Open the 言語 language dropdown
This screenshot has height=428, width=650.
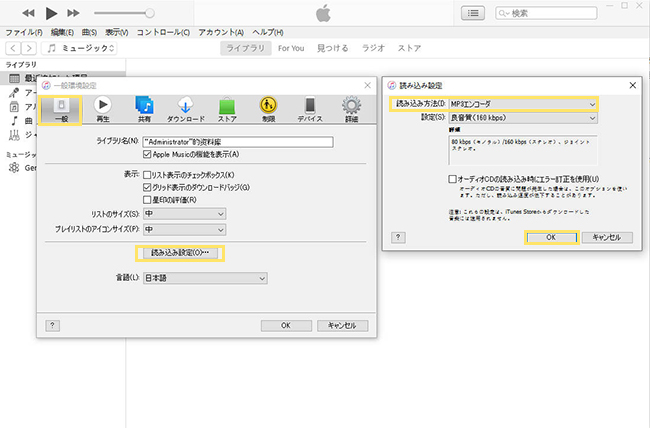pos(205,278)
